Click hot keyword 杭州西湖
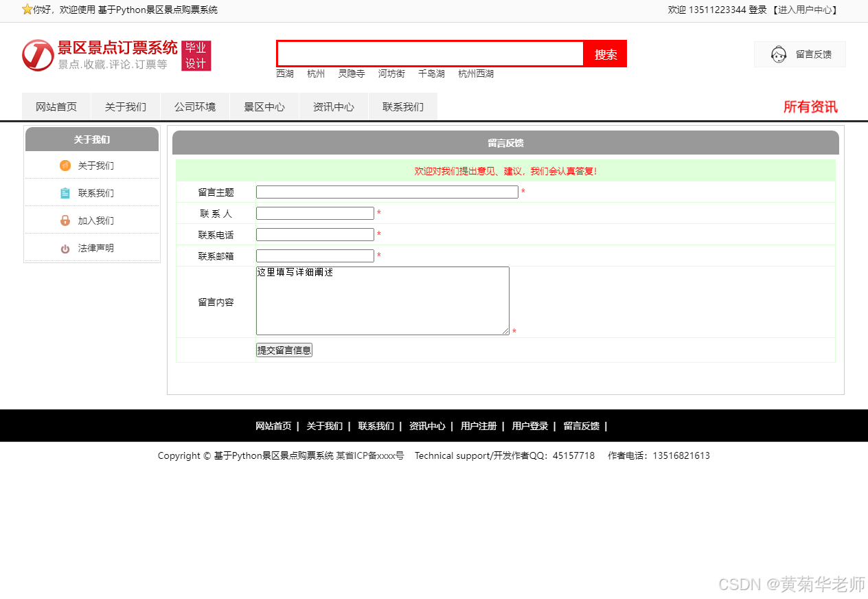The image size is (868, 599). pos(476,74)
